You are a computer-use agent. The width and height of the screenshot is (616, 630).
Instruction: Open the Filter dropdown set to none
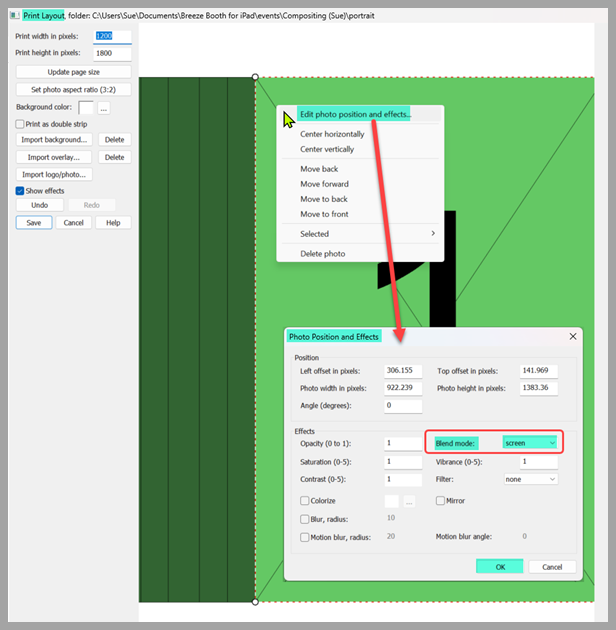point(531,479)
